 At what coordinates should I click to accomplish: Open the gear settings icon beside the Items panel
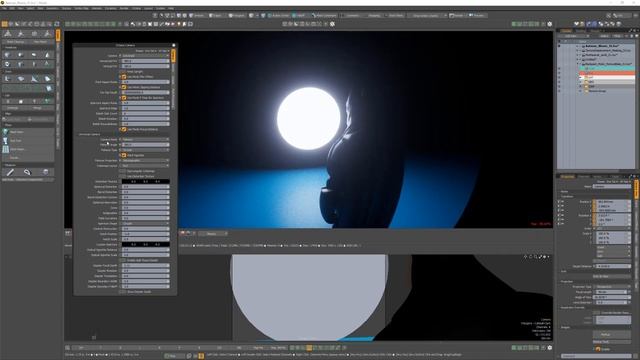(550, 24)
